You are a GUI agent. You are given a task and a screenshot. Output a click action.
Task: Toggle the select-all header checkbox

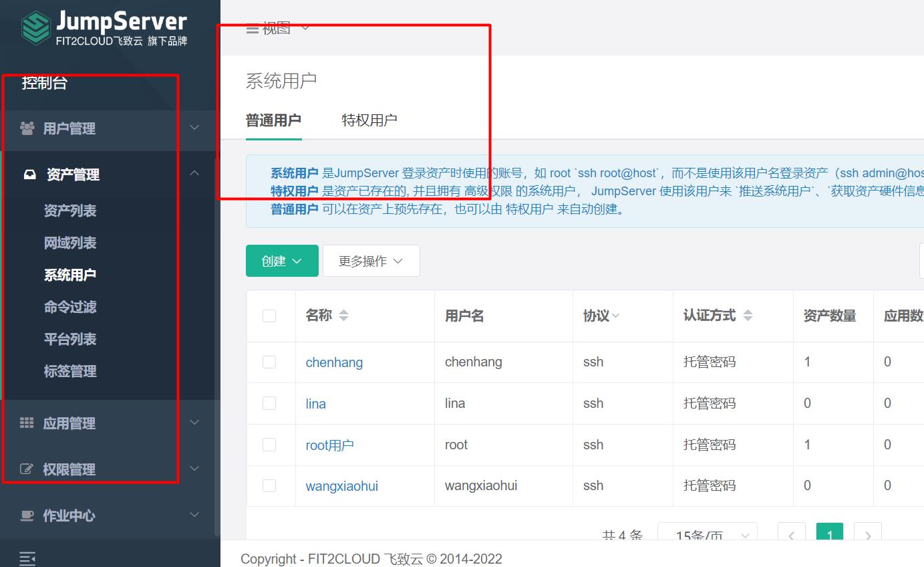point(269,316)
